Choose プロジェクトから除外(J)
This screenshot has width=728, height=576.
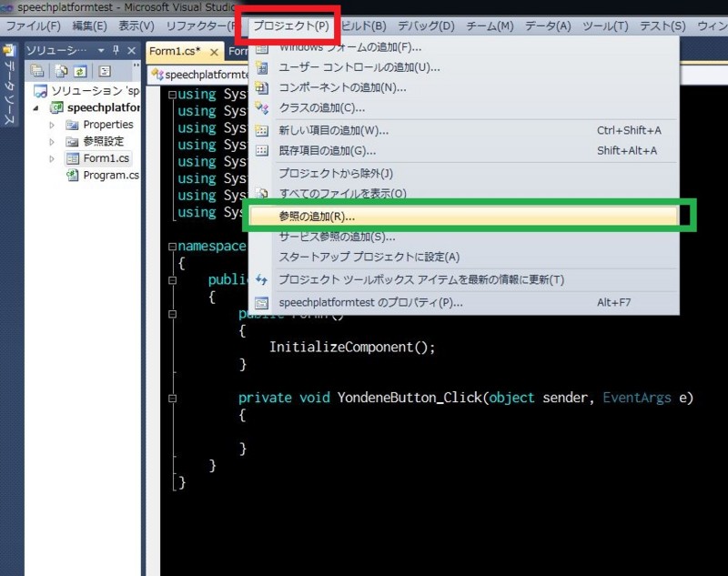point(464,174)
